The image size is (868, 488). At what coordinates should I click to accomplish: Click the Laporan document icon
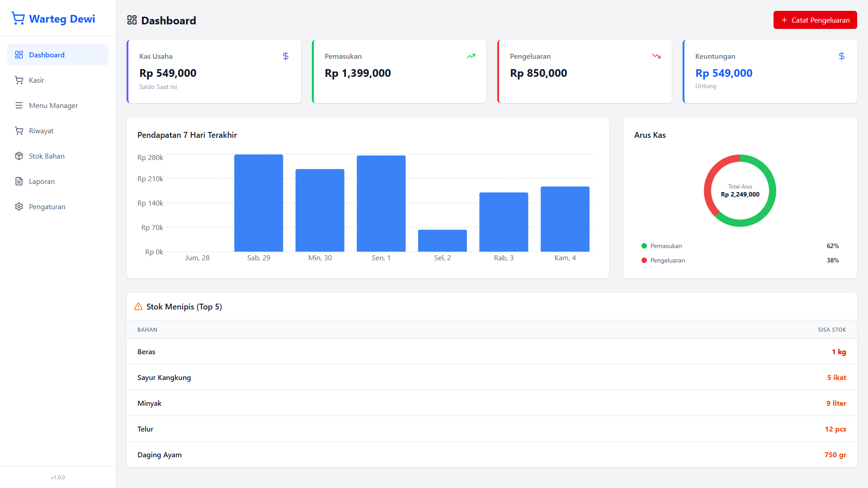point(19,181)
